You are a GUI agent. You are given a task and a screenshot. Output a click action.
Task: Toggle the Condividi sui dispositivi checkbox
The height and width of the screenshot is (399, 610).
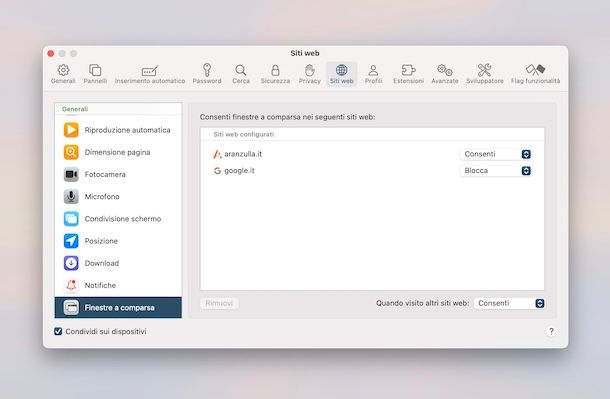click(x=58, y=331)
